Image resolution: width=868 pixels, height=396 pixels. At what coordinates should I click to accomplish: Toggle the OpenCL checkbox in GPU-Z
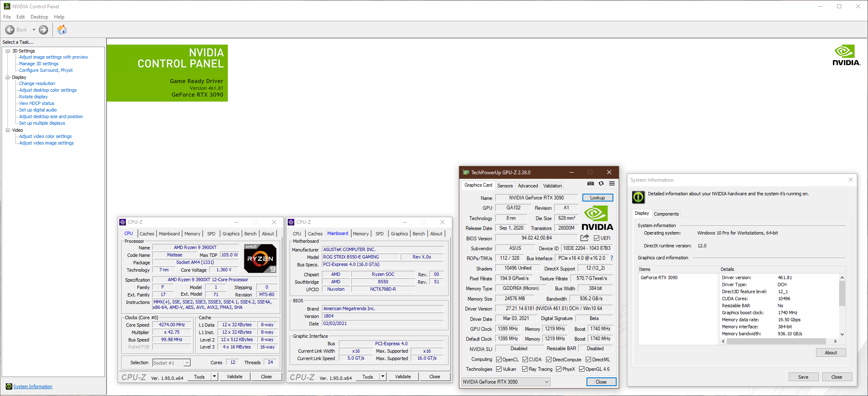point(499,360)
